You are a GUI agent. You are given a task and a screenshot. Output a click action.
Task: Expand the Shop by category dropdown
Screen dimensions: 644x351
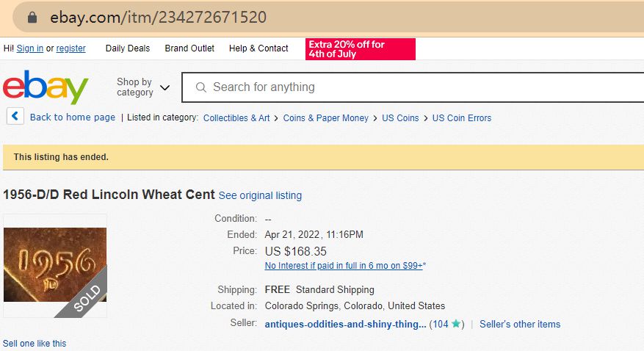[x=142, y=87]
